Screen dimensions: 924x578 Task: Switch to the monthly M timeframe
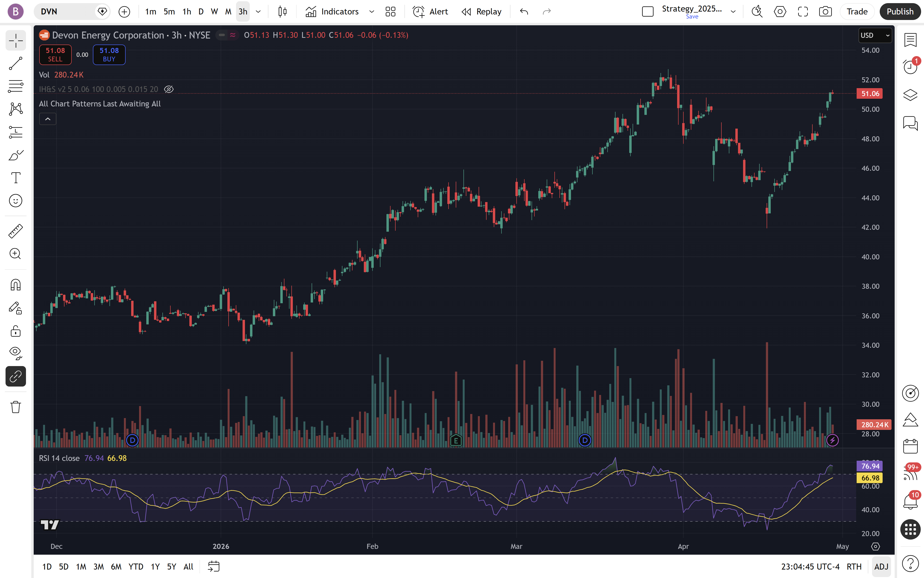pos(228,12)
